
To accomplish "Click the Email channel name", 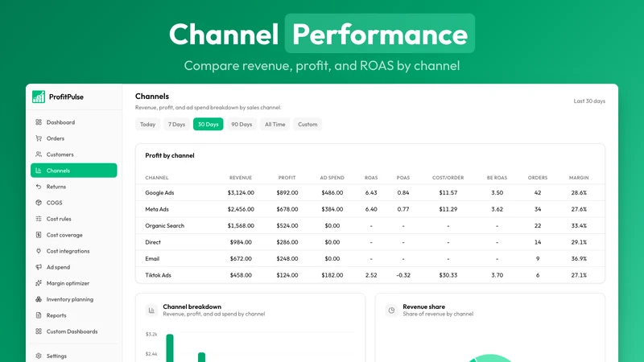I will pos(152,258).
